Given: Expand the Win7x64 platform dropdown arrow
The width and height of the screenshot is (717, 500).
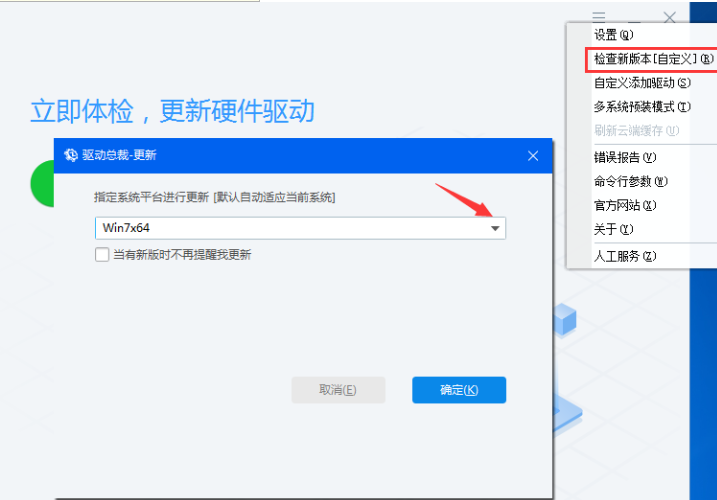Looking at the screenshot, I should (495, 228).
